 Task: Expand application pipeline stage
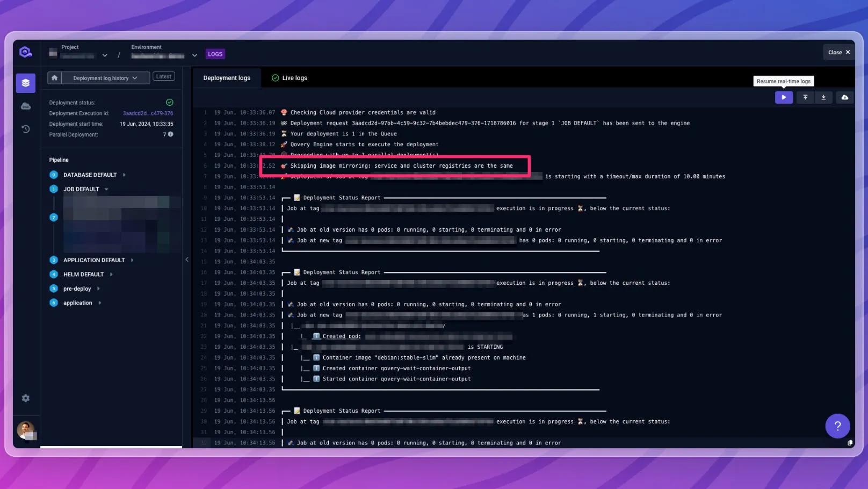[100, 303]
